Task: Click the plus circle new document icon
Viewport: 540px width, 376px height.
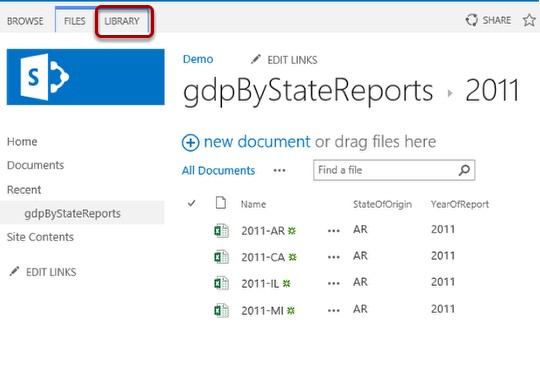Action: click(190, 143)
